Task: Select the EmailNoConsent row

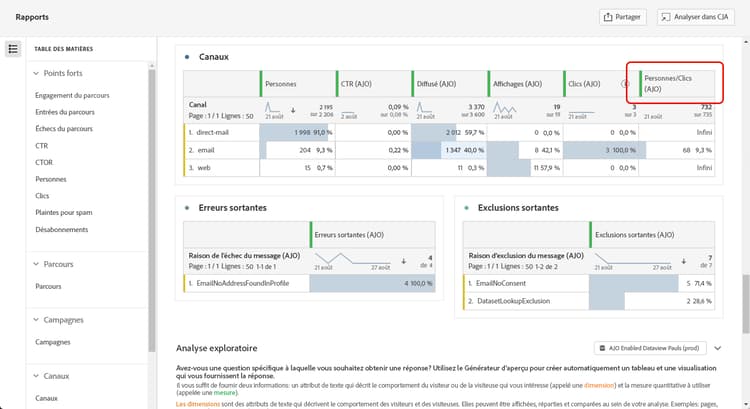Action: click(589, 283)
